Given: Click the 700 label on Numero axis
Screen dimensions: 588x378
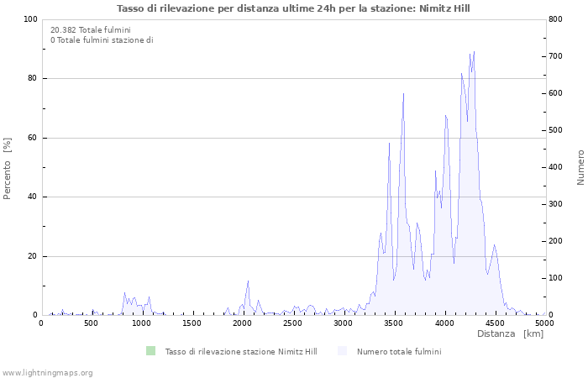Looking at the screenshot, I should [556, 56].
